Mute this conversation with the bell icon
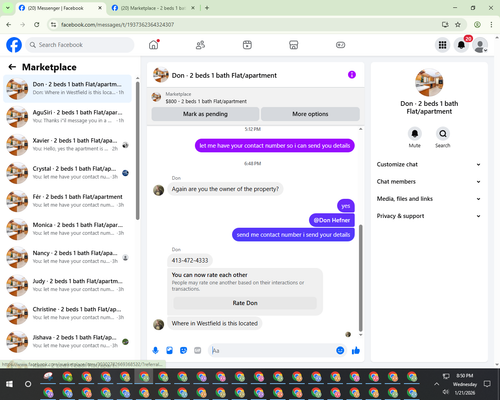 tap(414, 134)
